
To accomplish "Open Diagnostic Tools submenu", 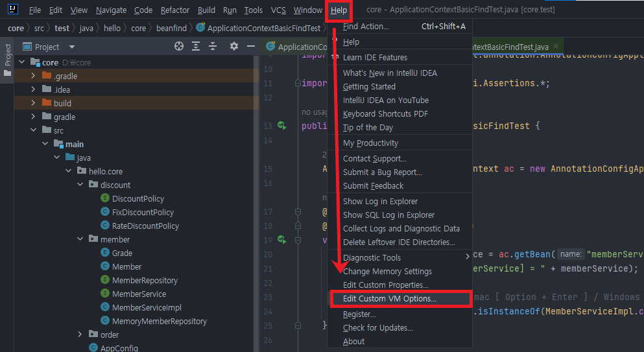I will click(400, 257).
